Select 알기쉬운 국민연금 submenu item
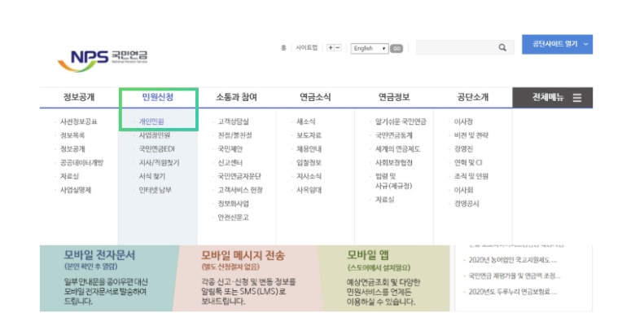 (x=401, y=121)
